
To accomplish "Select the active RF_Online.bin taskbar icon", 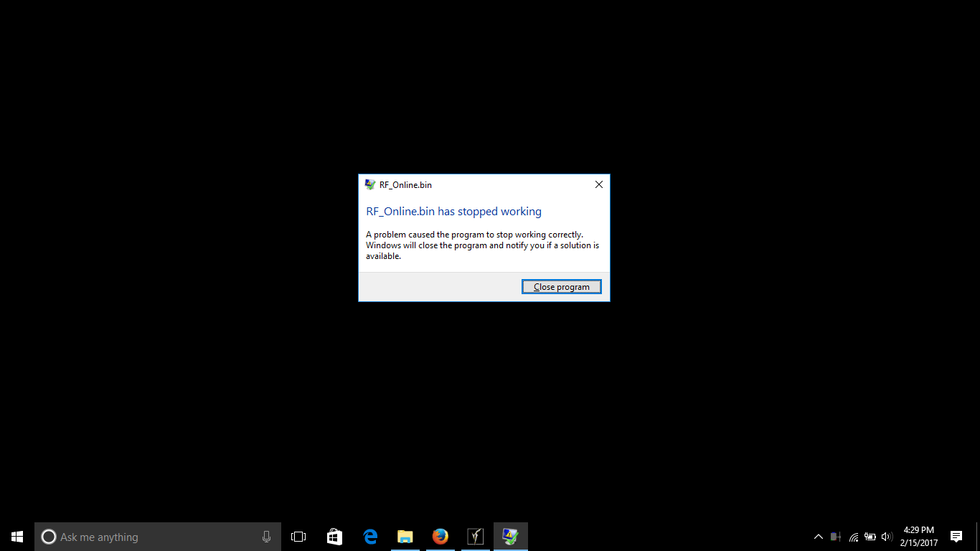I will pyautogui.click(x=511, y=537).
